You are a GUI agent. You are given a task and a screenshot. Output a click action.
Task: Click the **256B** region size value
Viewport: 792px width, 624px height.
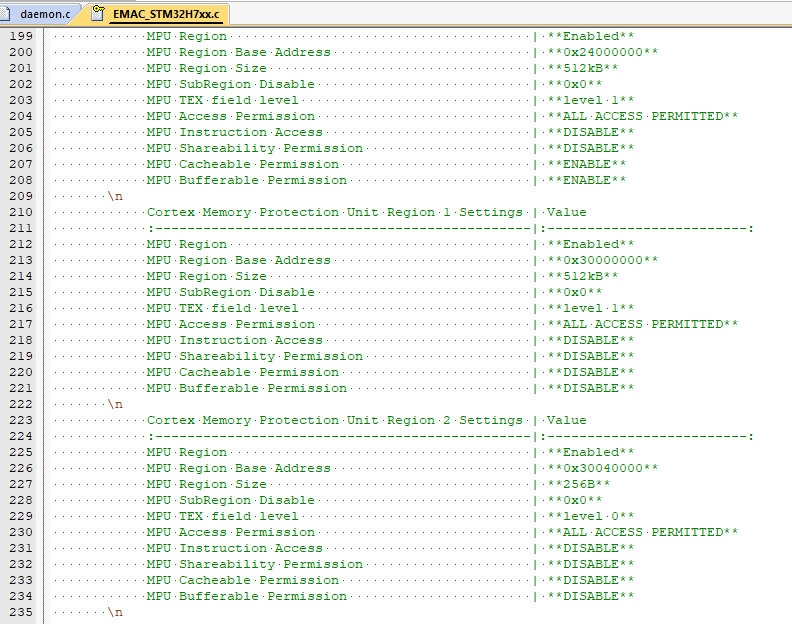pos(579,485)
